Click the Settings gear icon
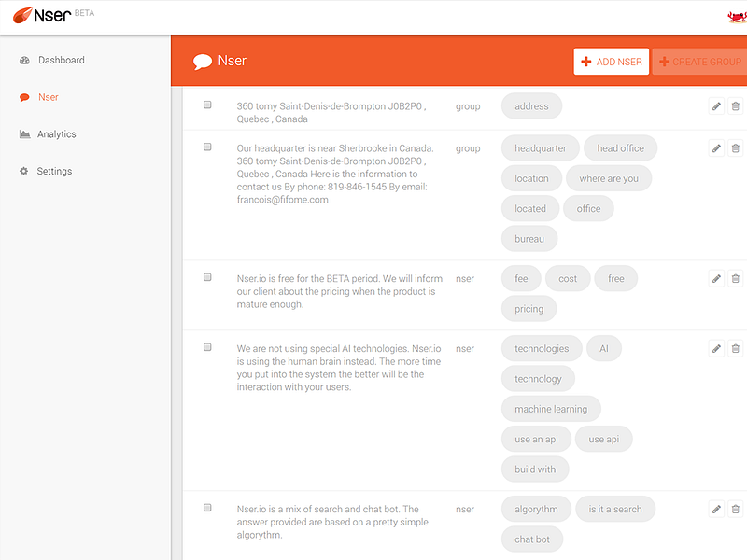 (24, 171)
